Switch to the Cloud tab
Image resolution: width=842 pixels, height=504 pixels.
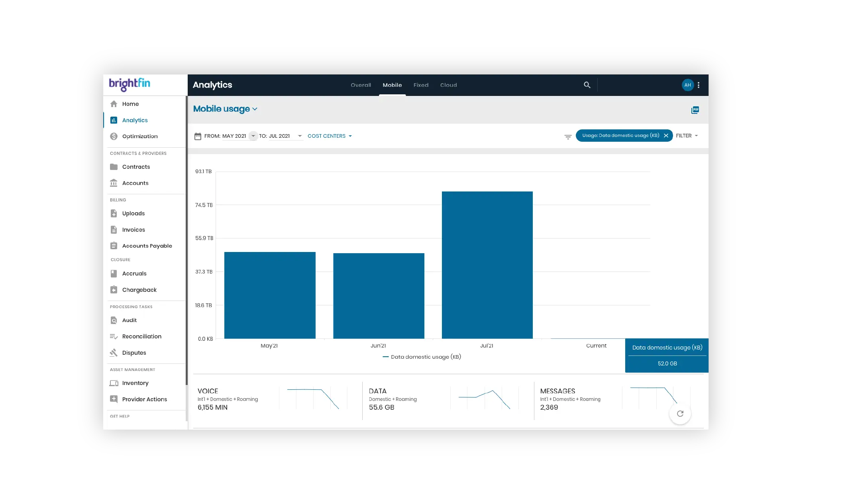(448, 85)
